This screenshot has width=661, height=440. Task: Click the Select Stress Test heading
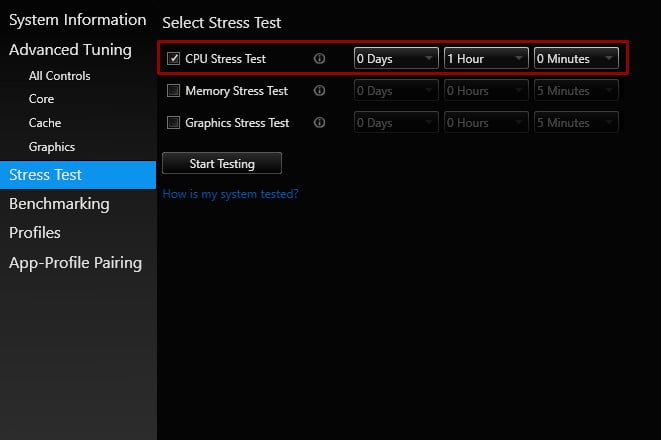point(222,23)
